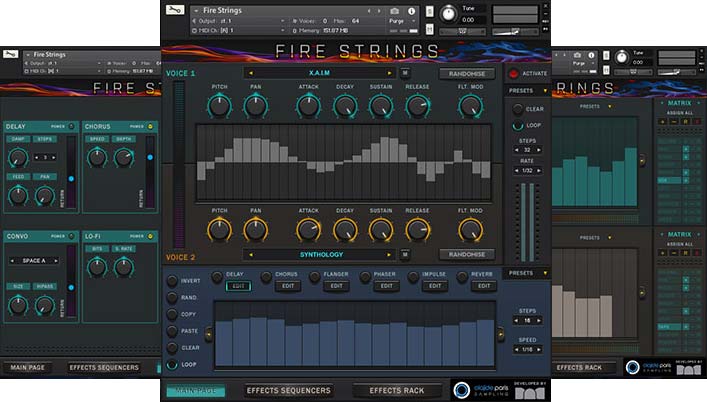Enable the Delay effect sequencer toggle
707x402 pixels.
click(217, 277)
